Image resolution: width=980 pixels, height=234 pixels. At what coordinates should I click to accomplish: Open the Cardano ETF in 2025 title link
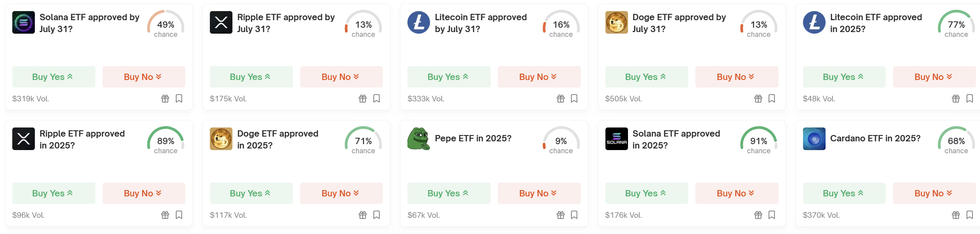tap(875, 138)
